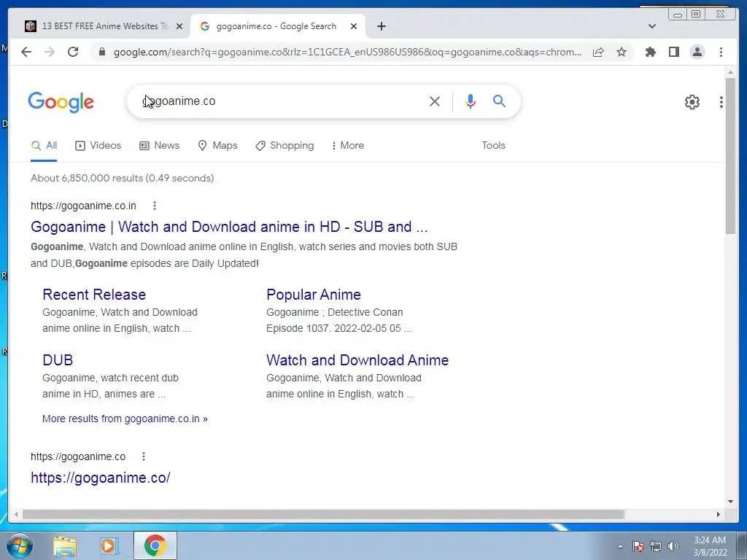Open options for gogoanime.co.in result
Screen dimensions: 747x560
pyautogui.click(x=155, y=206)
